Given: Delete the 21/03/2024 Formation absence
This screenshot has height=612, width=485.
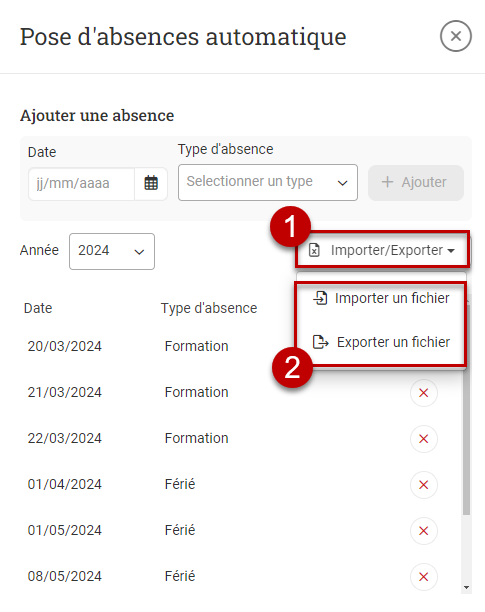Looking at the screenshot, I should [424, 393].
